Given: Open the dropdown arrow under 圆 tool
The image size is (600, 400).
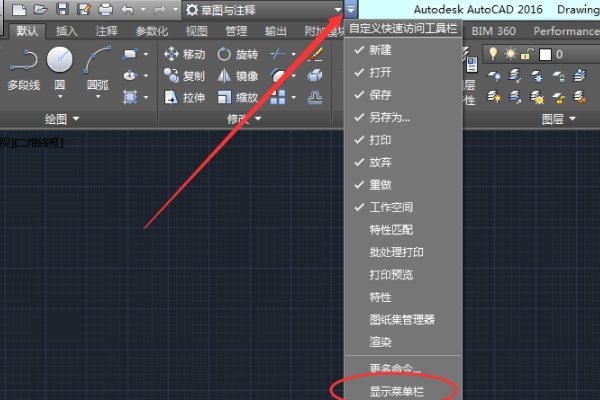Looking at the screenshot, I should coord(60,97).
